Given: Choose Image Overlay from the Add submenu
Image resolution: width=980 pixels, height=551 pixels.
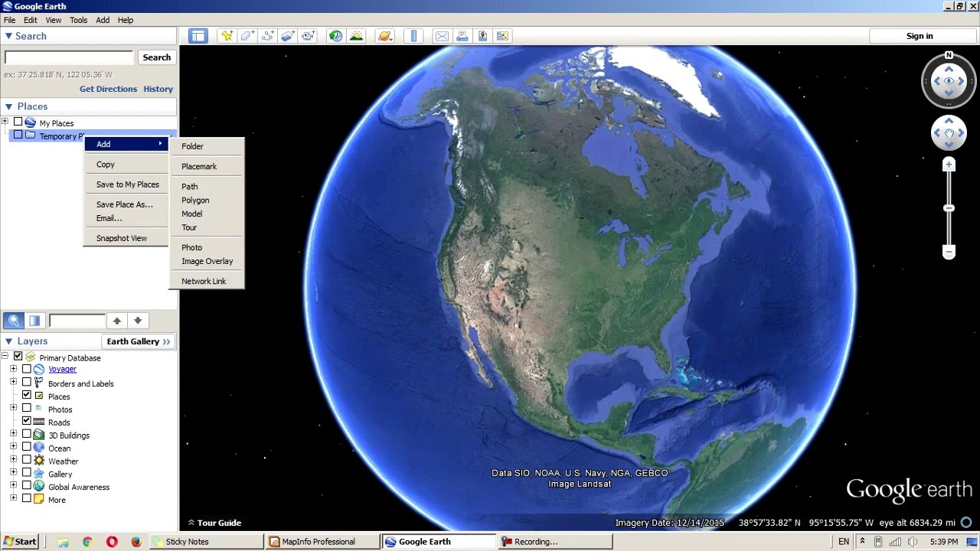Looking at the screenshot, I should point(207,261).
